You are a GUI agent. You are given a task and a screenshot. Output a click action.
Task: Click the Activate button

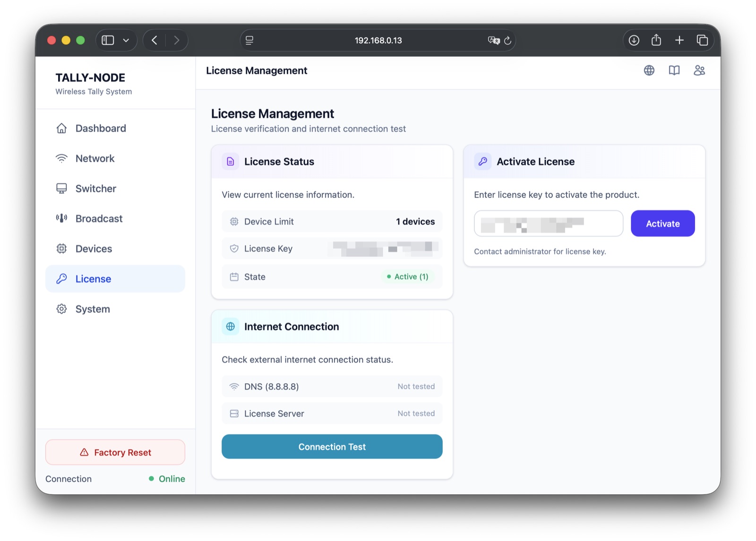[x=663, y=223]
